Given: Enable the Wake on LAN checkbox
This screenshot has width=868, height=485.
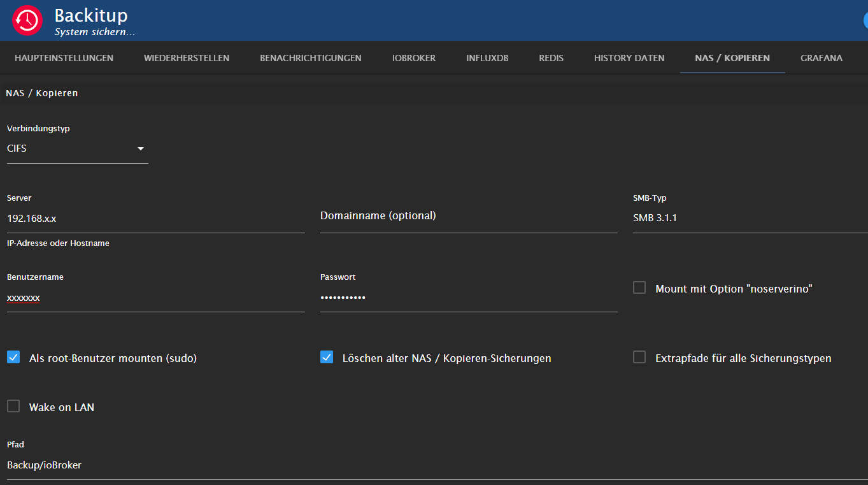Looking at the screenshot, I should point(13,407).
